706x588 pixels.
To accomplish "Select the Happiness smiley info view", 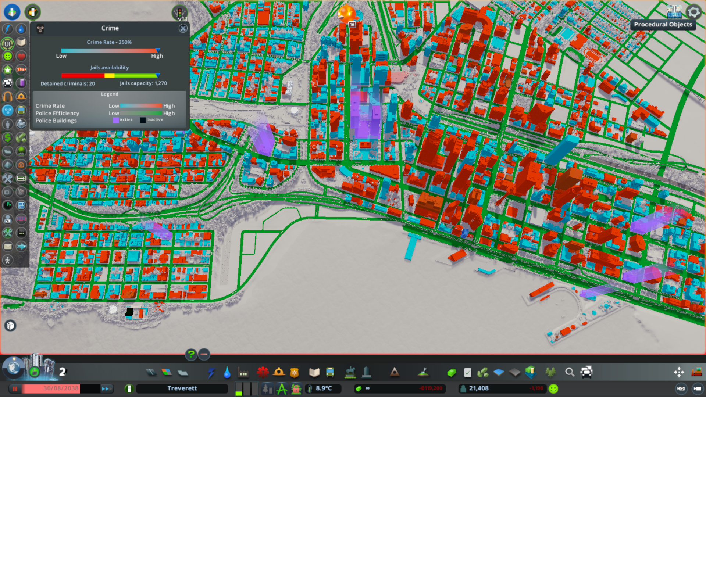I will click(7, 56).
